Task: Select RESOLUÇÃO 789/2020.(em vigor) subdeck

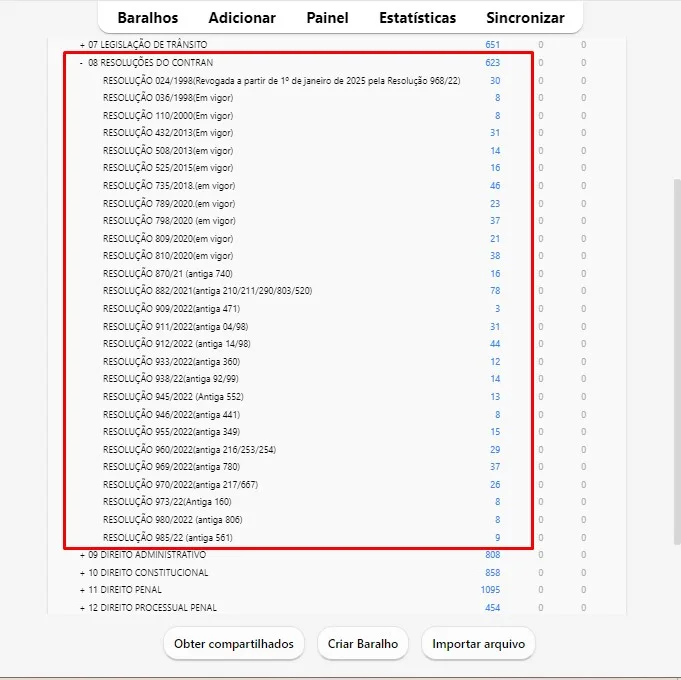Action: (x=169, y=204)
